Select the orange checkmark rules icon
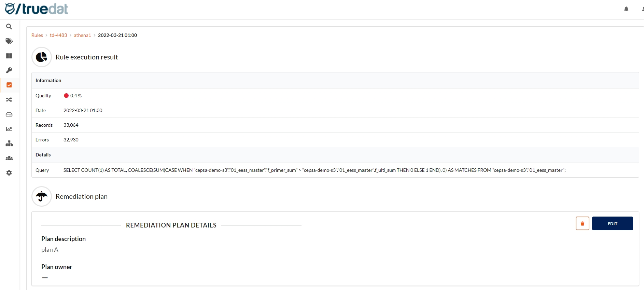Viewport: 644px width, 290px height. point(9,85)
